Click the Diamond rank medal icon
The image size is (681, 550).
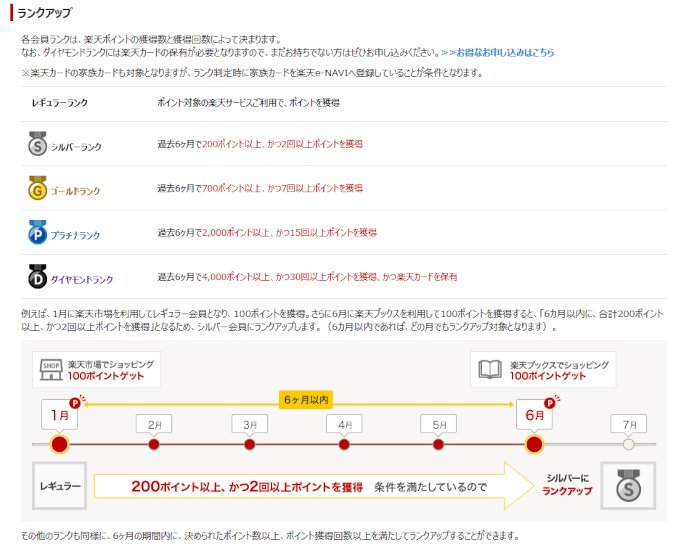37,275
